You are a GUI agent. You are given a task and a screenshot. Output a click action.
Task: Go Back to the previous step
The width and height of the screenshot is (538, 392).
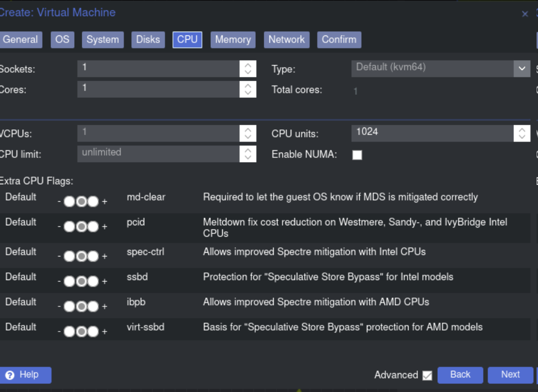point(460,375)
